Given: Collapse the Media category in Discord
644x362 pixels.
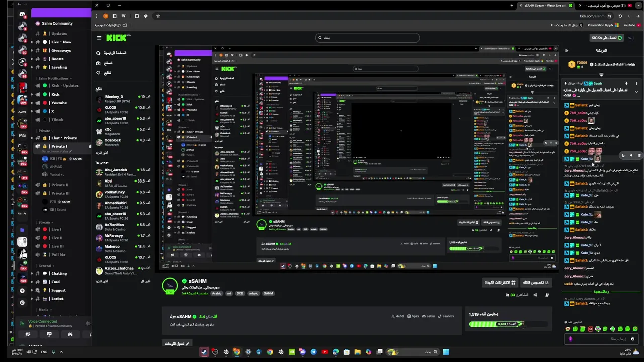Looking at the screenshot, I should coord(44,310).
